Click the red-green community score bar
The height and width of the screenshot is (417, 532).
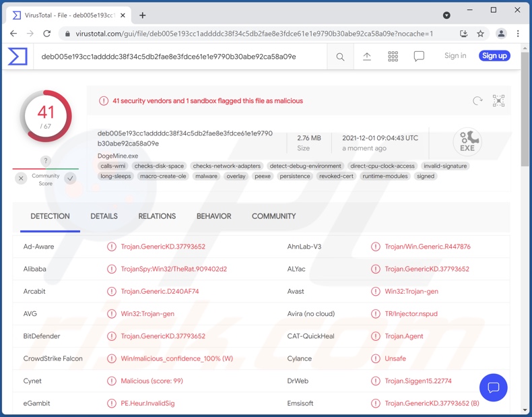pos(46,168)
